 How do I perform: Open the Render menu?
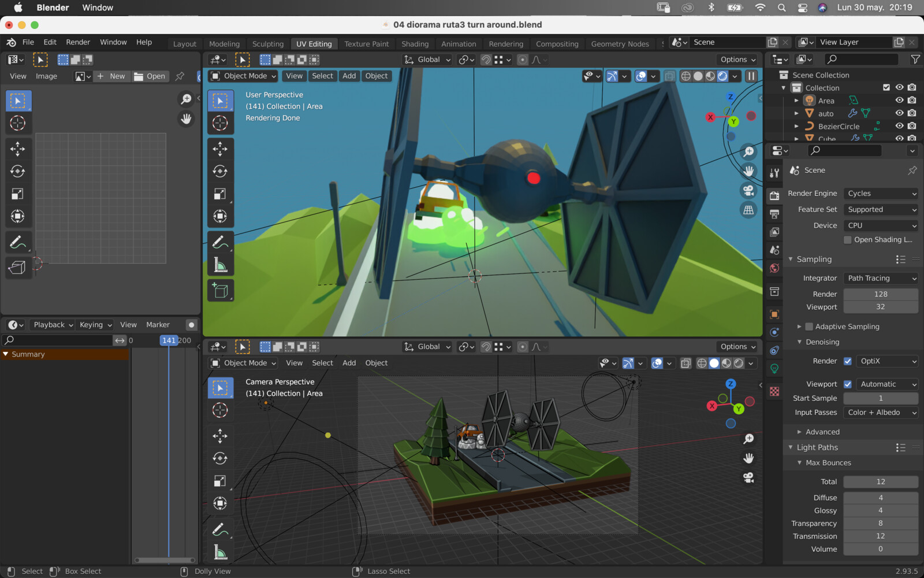[78, 42]
